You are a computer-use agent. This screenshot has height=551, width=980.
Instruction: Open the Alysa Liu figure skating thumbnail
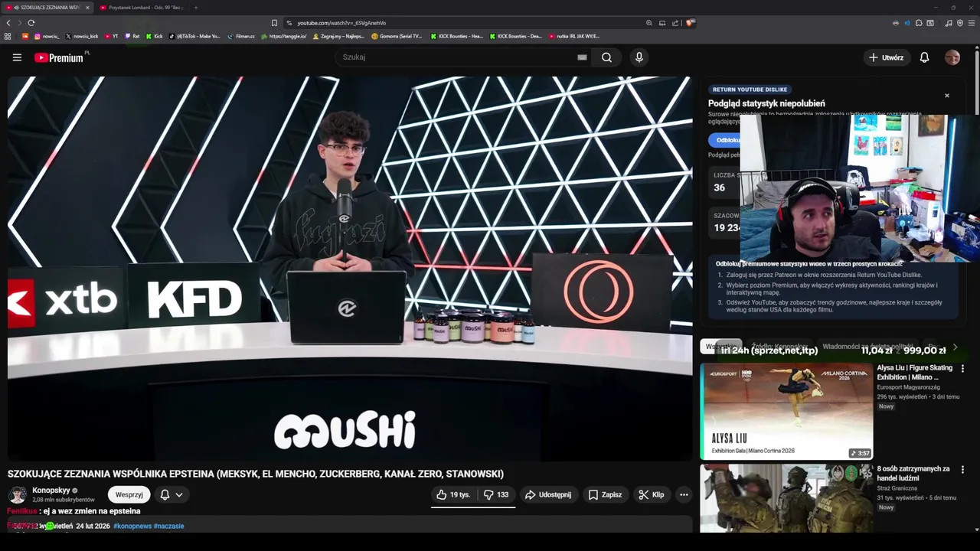786,411
